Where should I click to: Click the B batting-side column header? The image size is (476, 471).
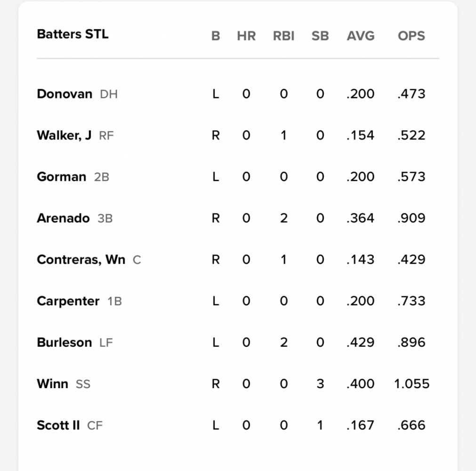[x=216, y=36]
